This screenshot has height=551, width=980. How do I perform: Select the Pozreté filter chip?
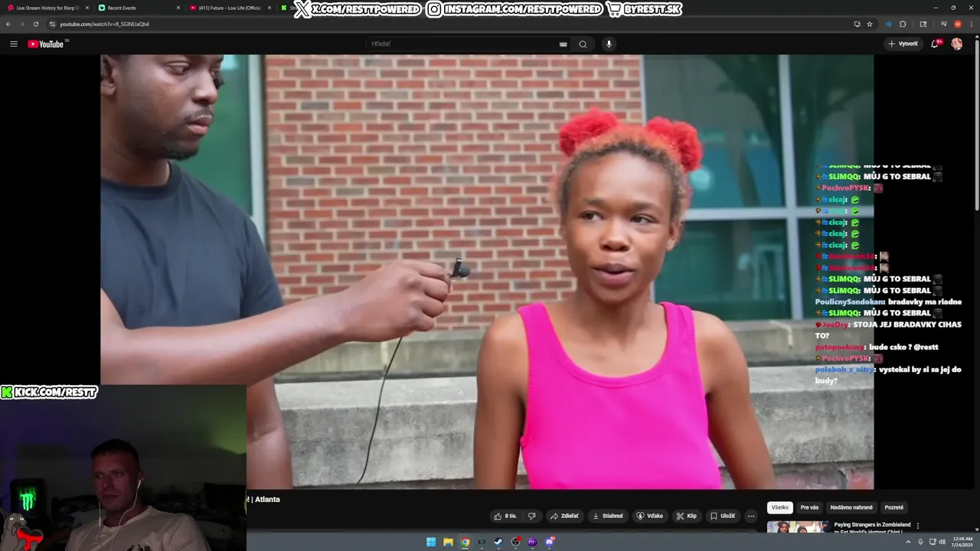tap(894, 507)
